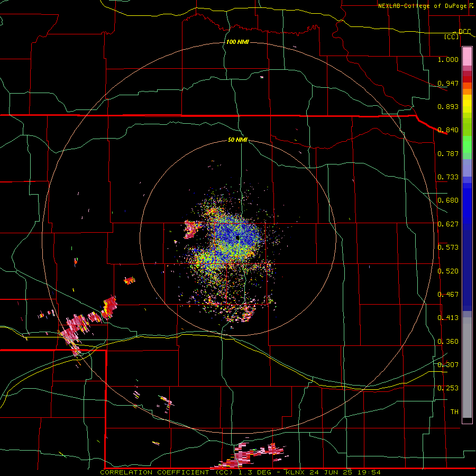Click the 100 NMI range ring label
This screenshot has width=476, height=476.
click(237, 42)
